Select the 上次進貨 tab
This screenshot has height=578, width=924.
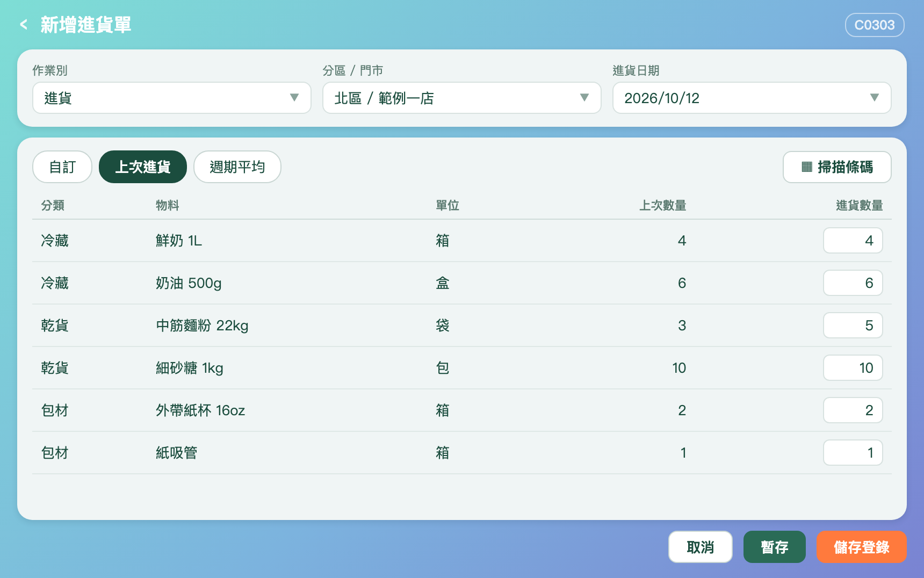pyautogui.click(x=143, y=167)
